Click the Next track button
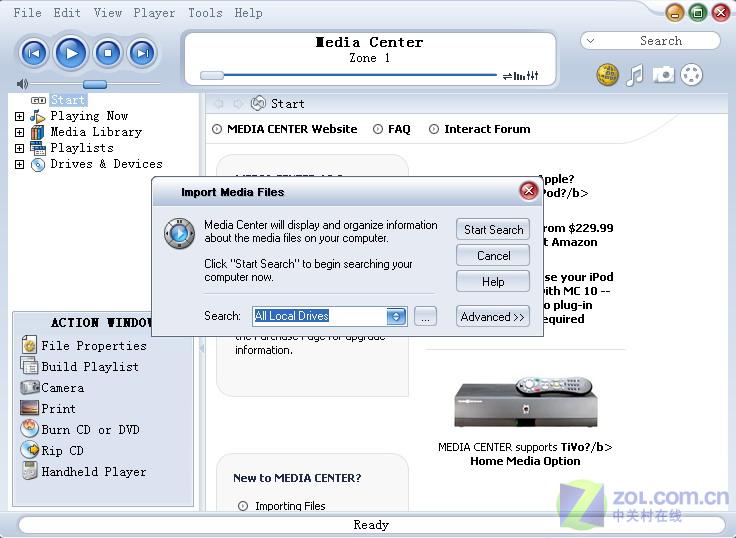Viewport: 736px width, 538px height. 142,53
